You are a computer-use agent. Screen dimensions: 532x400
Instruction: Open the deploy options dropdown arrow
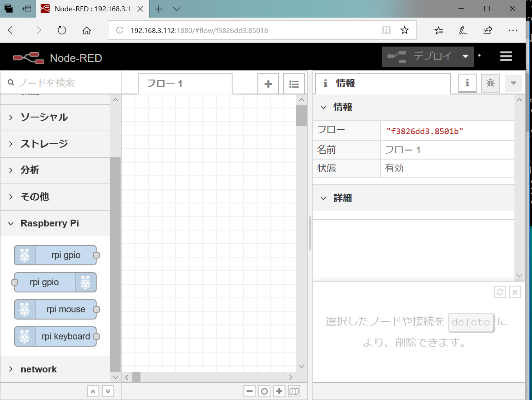point(466,56)
